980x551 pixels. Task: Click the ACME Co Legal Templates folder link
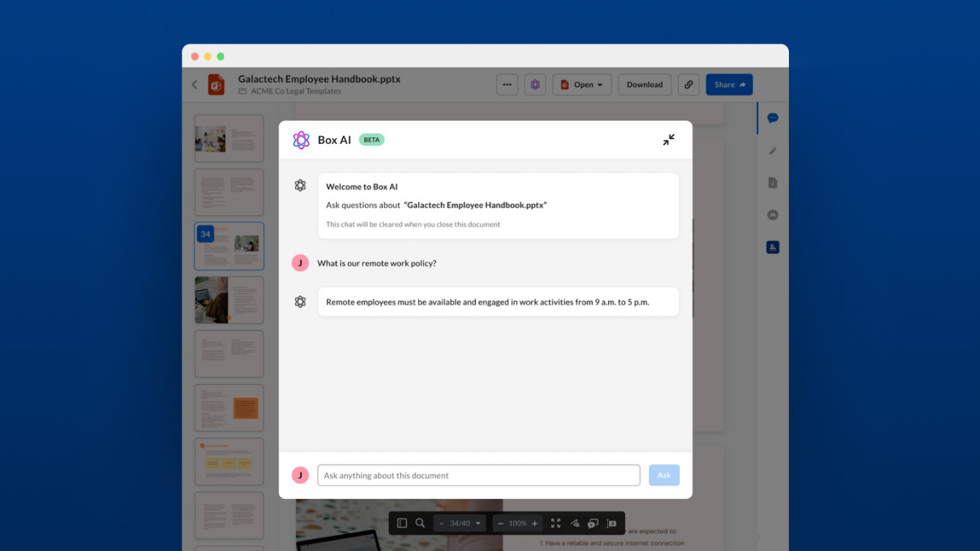[x=296, y=92]
